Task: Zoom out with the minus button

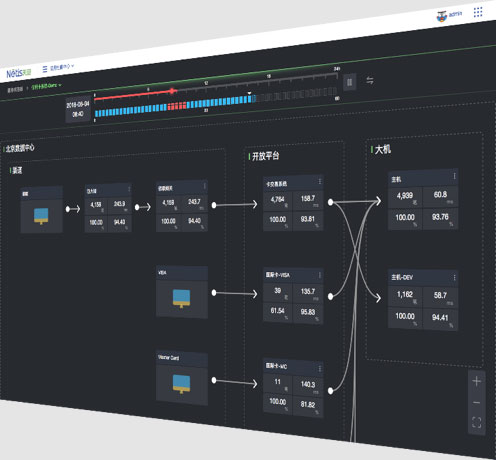Action: click(477, 403)
